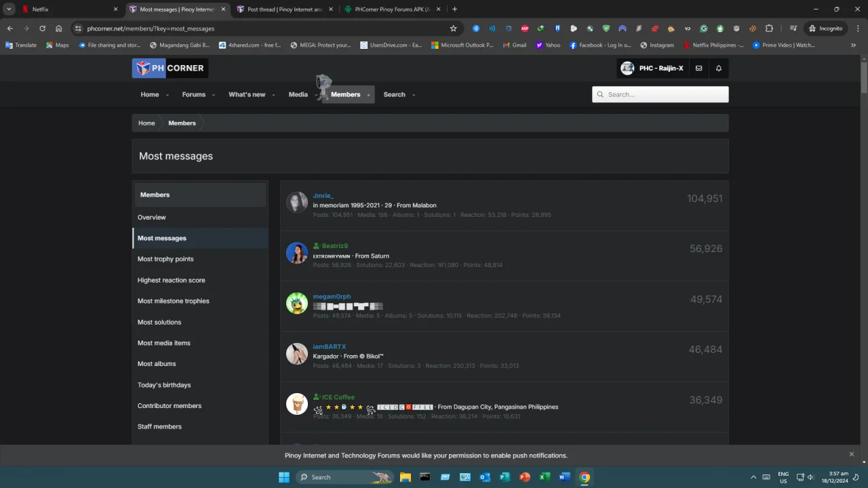Open the Instagram bookmark
The image size is (868, 488).
657,45
